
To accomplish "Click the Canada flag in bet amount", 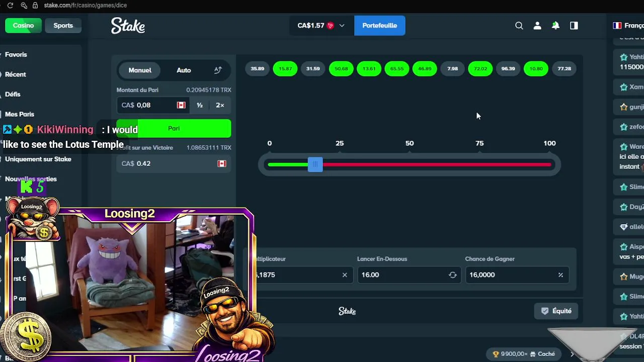I will pyautogui.click(x=181, y=105).
